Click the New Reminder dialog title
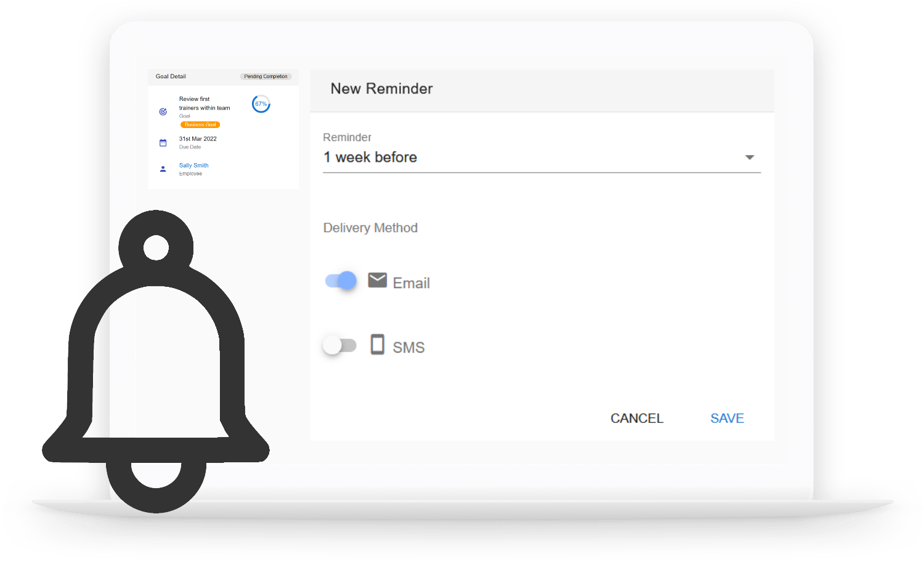The height and width of the screenshot is (562, 924). pos(382,89)
